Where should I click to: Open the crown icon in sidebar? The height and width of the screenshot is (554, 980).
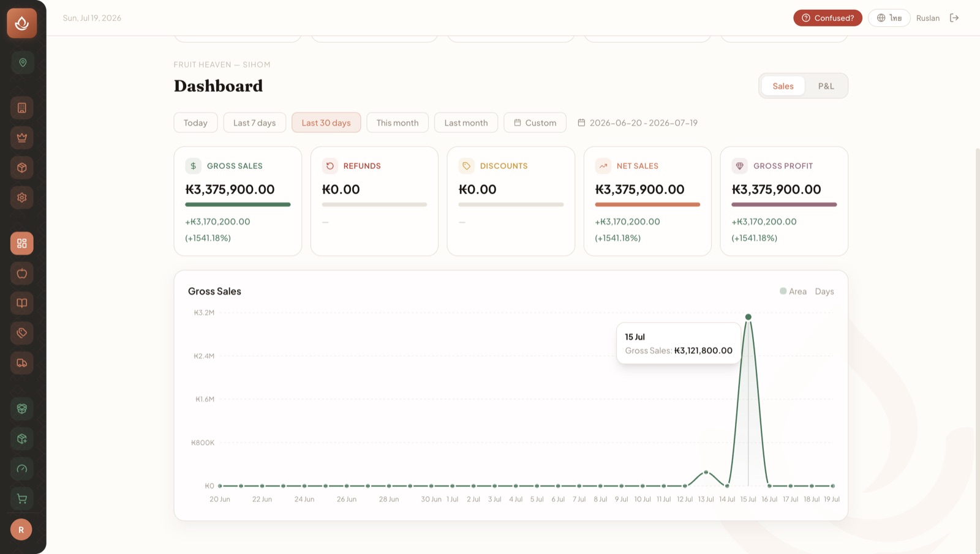[x=22, y=138]
